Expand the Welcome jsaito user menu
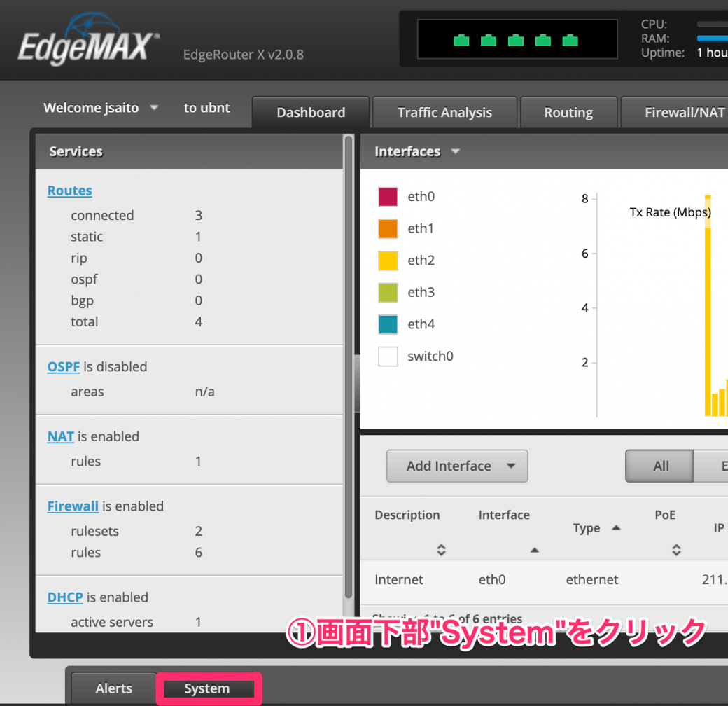Viewport: 728px width, 706px height. pyautogui.click(x=100, y=108)
